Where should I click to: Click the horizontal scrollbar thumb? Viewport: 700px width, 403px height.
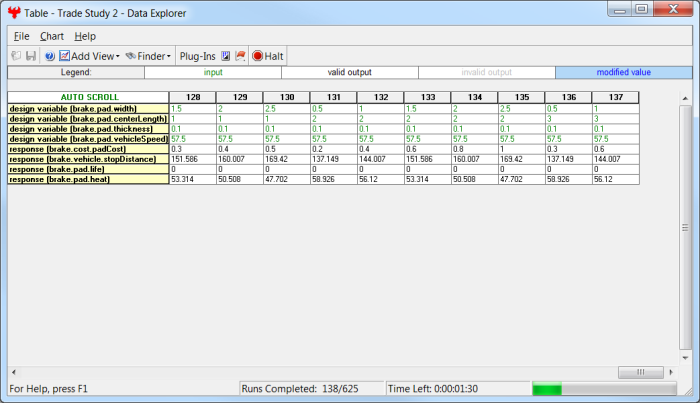tap(632, 372)
